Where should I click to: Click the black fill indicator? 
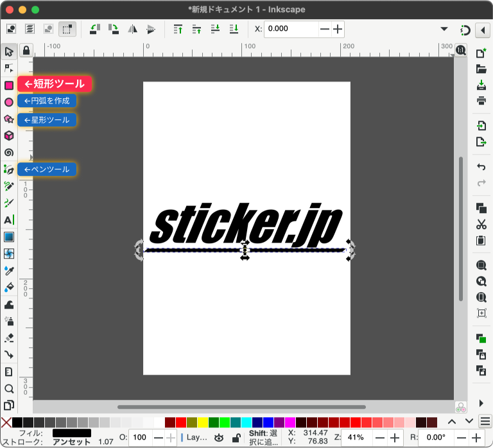(72, 433)
